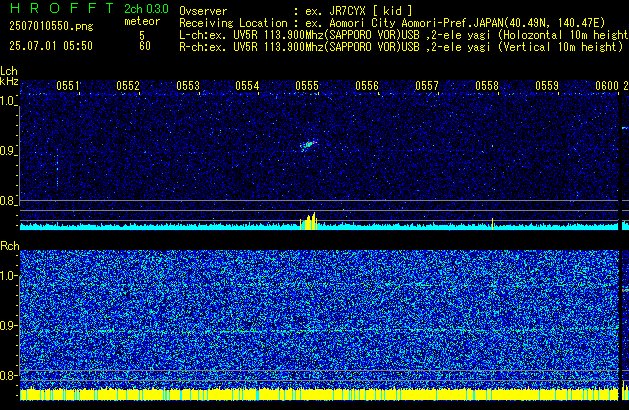Click the Ovserver line with JR7CYX
Image resolution: width=629 pixels, height=410 pixels.
[296, 11]
